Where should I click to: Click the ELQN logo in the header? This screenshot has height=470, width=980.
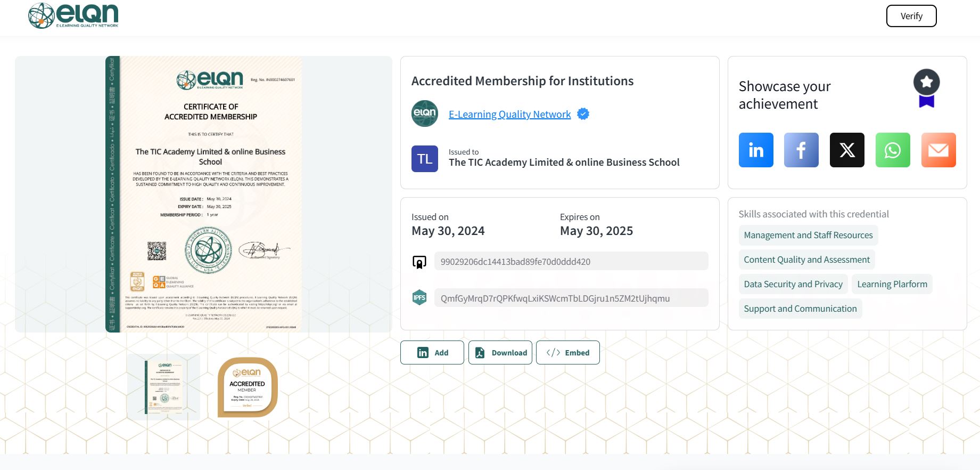pyautogui.click(x=73, y=15)
